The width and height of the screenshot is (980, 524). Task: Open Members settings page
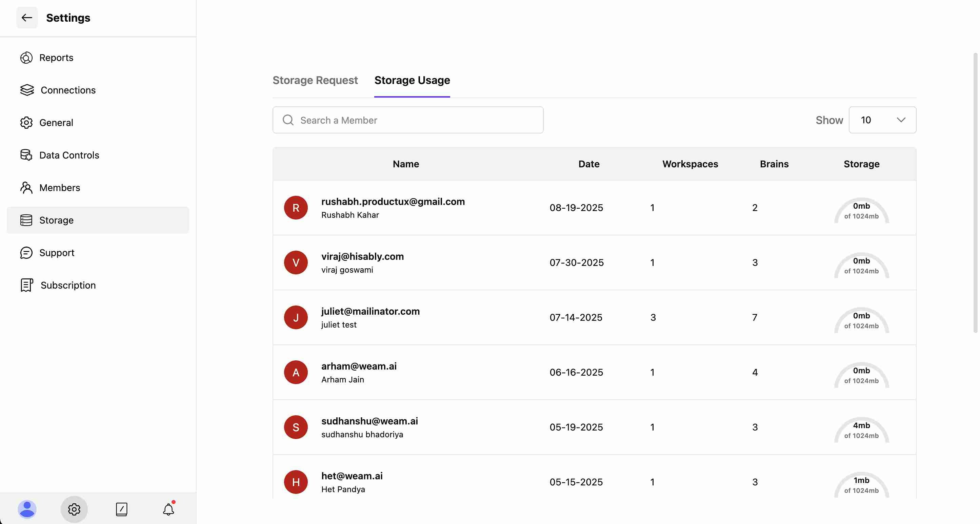[60, 188]
